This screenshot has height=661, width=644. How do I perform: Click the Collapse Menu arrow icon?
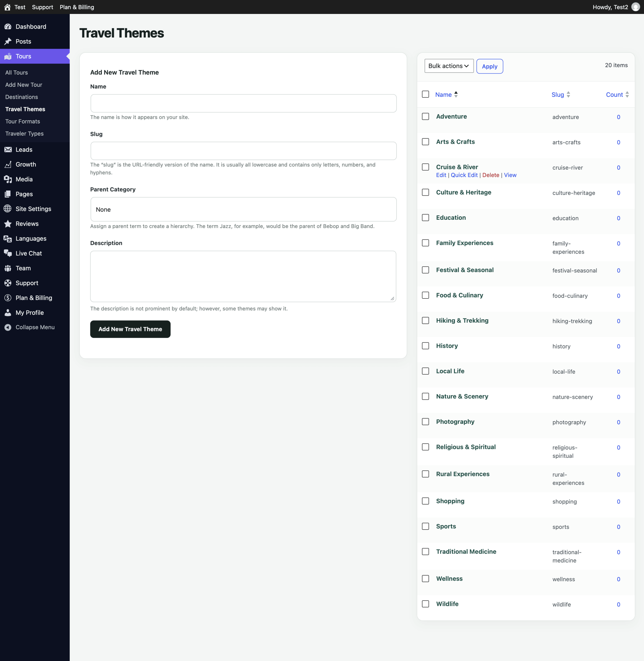[8, 327]
